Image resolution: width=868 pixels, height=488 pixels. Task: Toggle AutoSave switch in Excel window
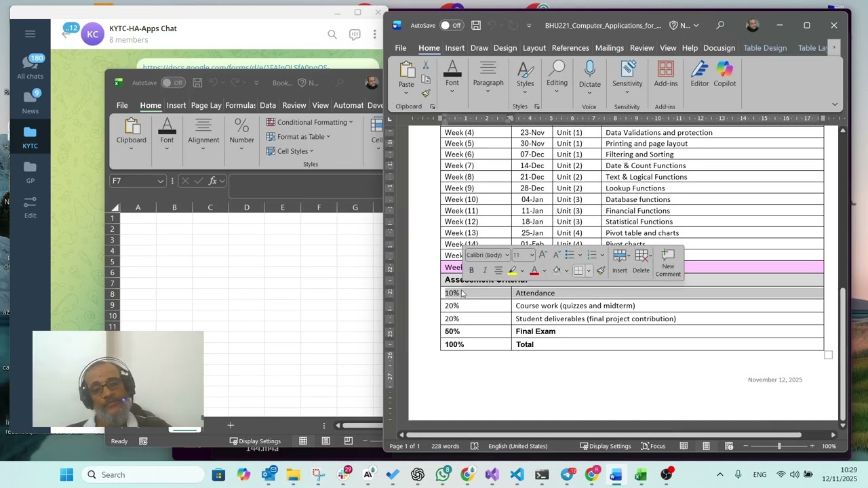click(173, 83)
